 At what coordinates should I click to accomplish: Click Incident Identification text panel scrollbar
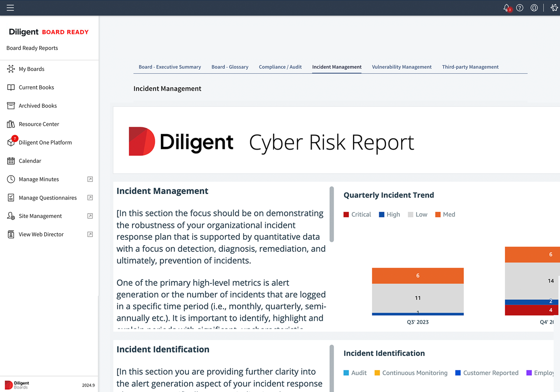[331, 368]
